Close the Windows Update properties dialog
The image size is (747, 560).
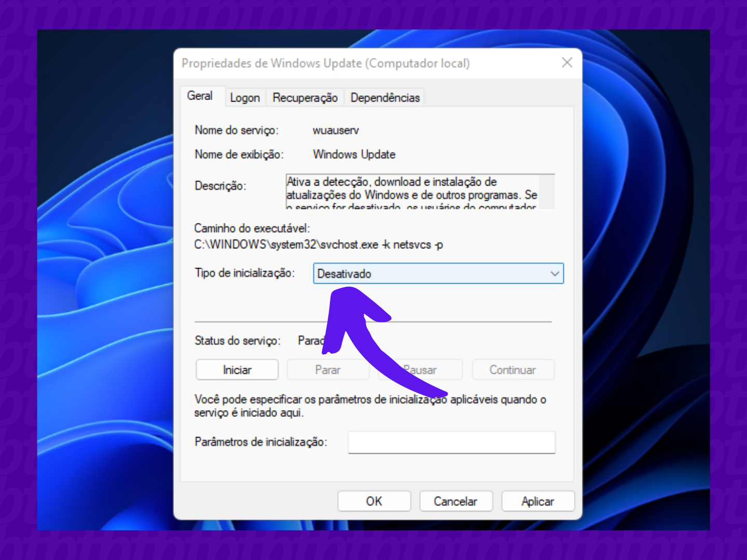(x=567, y=63)
